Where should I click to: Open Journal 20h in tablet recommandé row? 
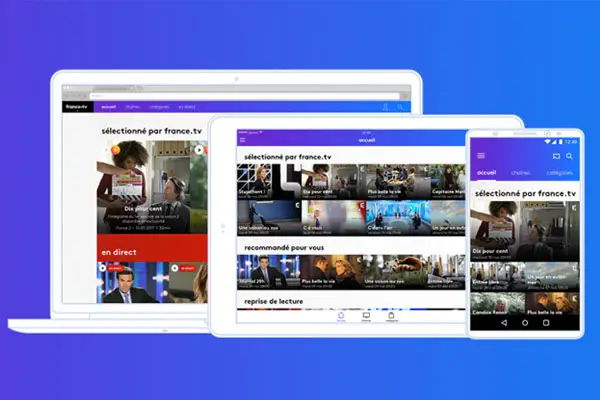(x=268, y=272)
